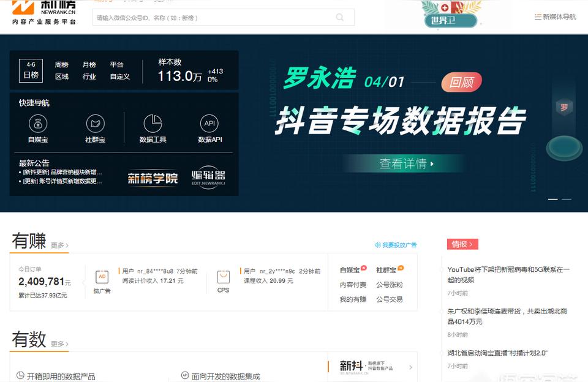Expand 有数 更多 link
The height and width of the screenshot is (382, 588).
[59, 344]
